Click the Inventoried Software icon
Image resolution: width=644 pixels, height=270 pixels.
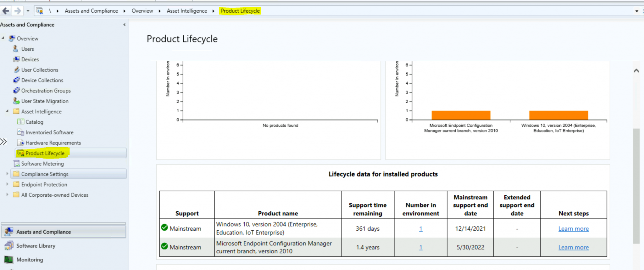pyautogui.click(x=21, y=132)
